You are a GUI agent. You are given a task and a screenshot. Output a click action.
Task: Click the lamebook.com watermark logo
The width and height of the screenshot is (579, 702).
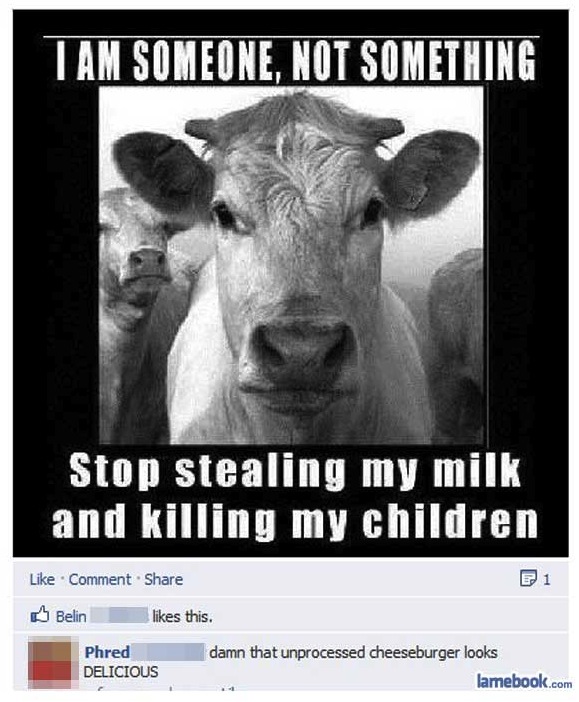point(524,682)
